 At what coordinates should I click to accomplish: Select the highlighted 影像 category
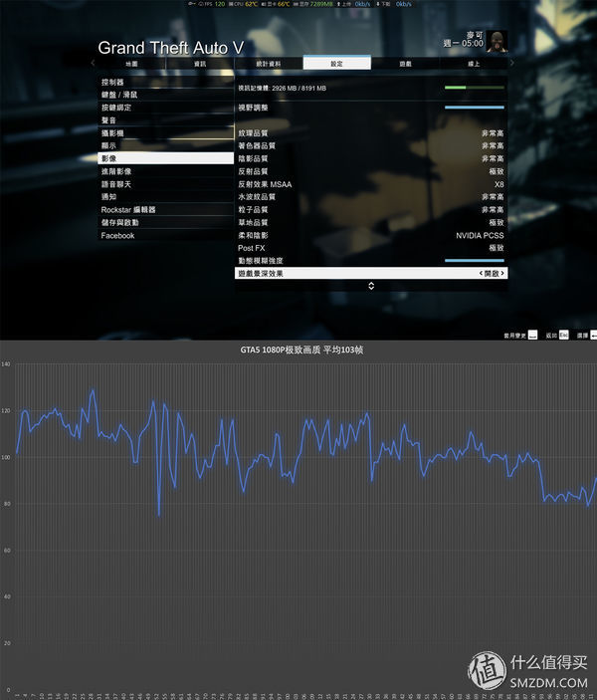(165, 158)
